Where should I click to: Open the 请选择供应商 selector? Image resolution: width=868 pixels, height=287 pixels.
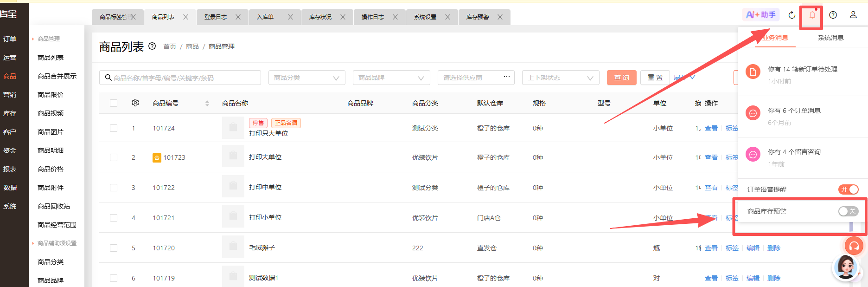pos(476,78)
